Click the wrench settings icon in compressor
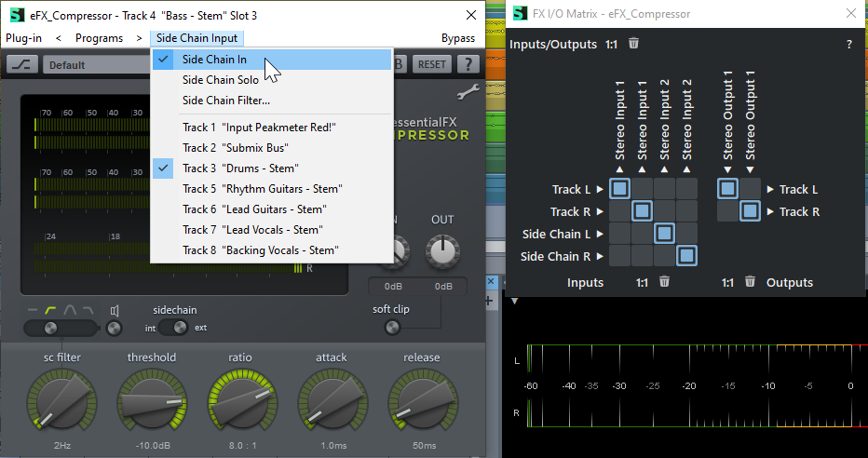This screenshot has width=868, height=458. [468, 93]
